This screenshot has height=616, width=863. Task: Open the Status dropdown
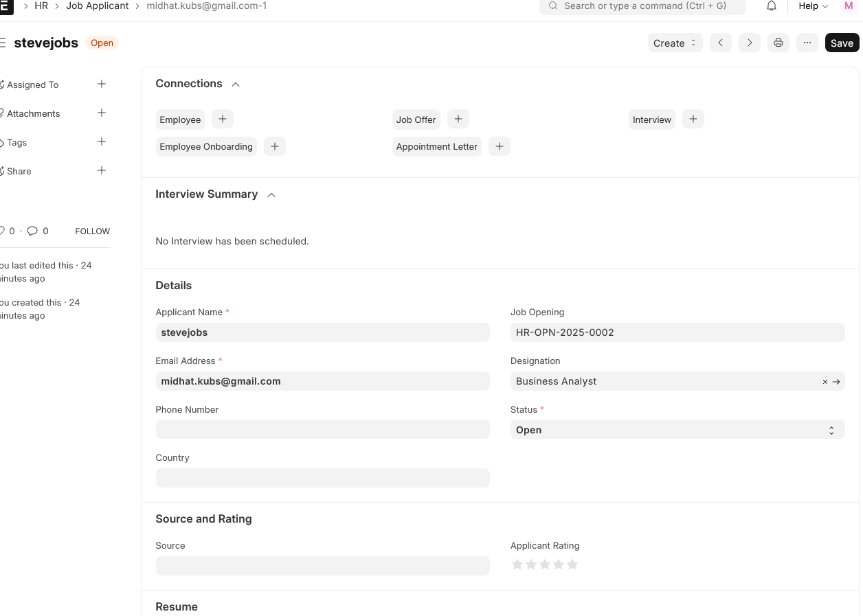pos(677,430)
